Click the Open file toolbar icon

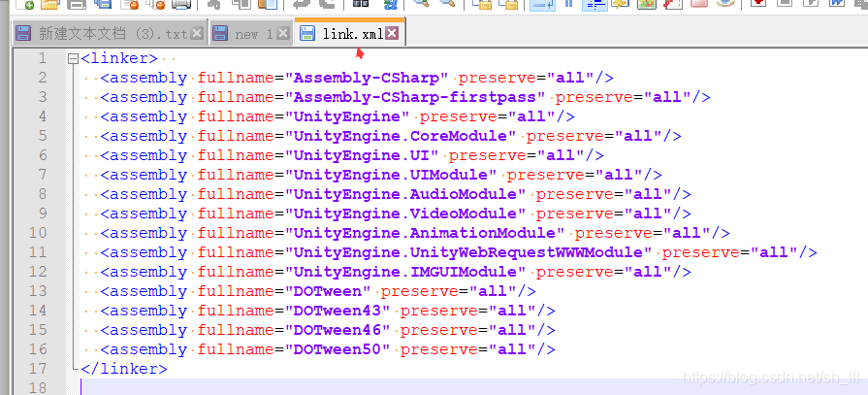pos(49,5)
